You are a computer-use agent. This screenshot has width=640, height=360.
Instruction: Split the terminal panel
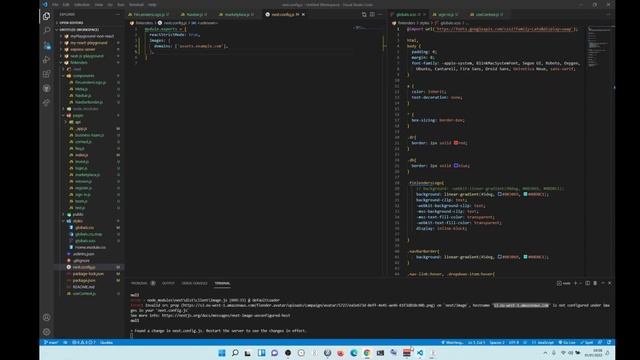[x=587, y=283]
